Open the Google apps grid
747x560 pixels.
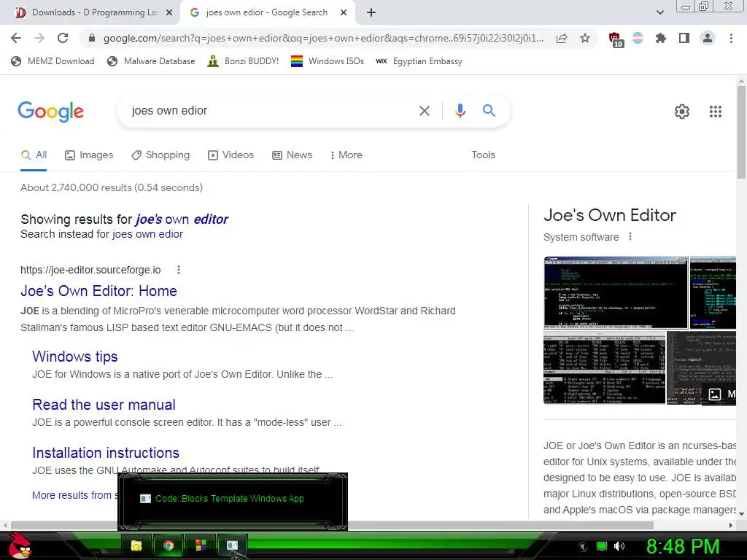point(715,112)
